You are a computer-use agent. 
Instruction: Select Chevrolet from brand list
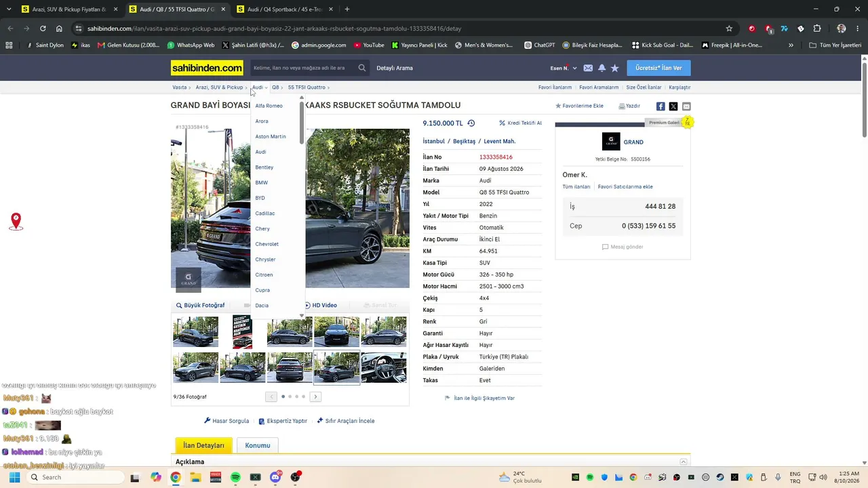tap(267, 244)
